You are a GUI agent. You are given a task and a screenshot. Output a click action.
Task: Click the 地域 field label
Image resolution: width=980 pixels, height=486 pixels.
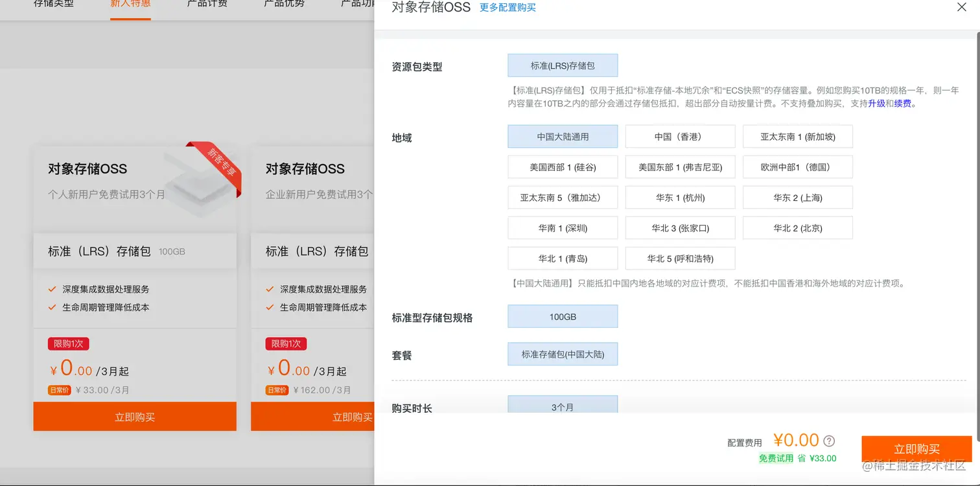[x=402, y=138]
